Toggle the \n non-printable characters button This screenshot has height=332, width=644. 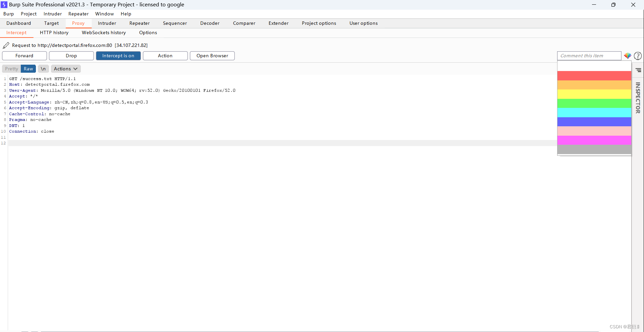(43, 69)
